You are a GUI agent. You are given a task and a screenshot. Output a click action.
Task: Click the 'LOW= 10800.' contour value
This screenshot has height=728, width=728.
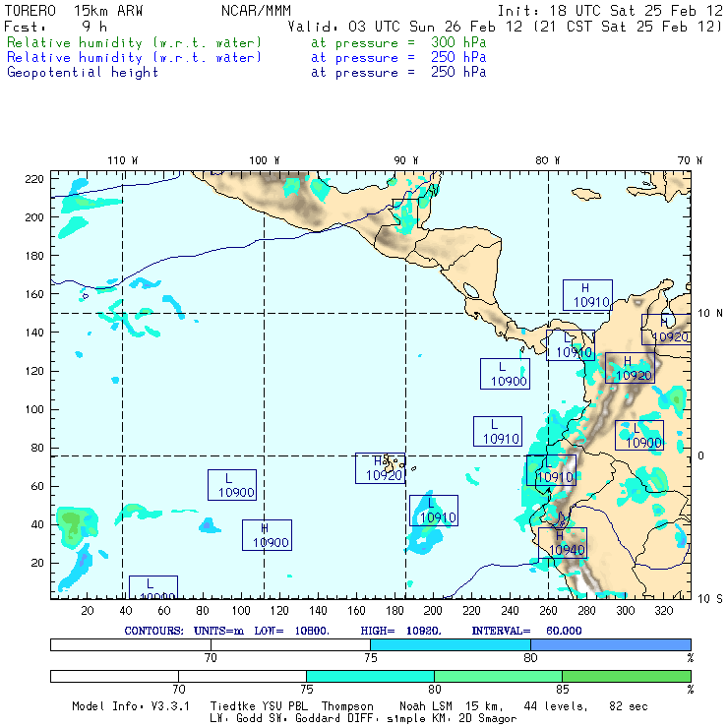click(x=291, y=631)
